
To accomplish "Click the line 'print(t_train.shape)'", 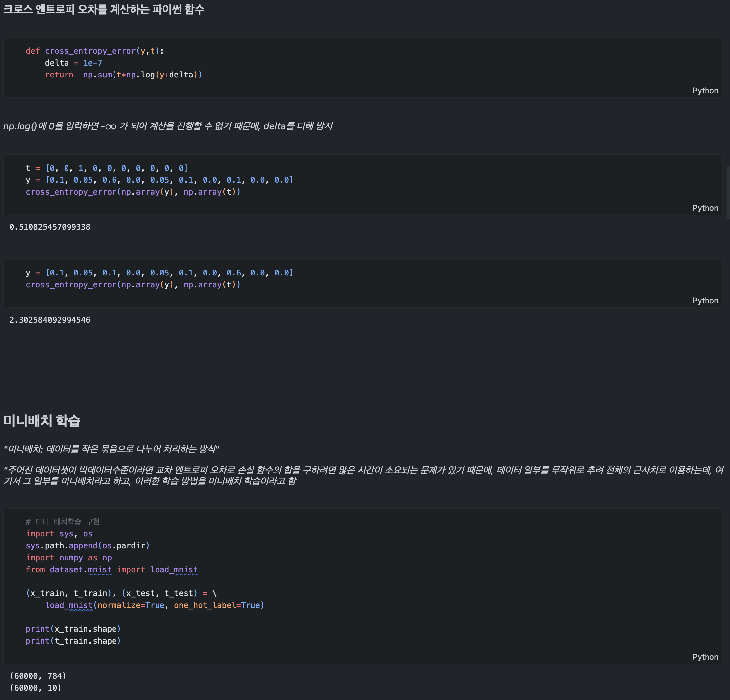I will tap(73, 641).
